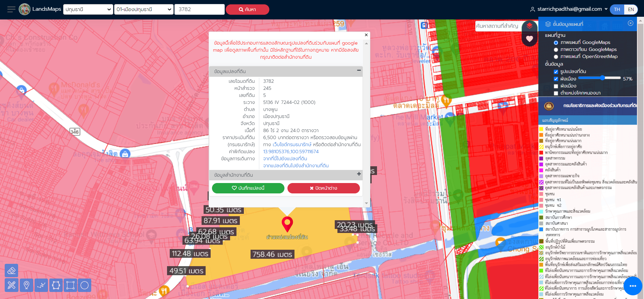Image resolution: width=644 pixels, height=299 pixels.
Task: Select the polyline drawing tool
Action: [41, 285]
